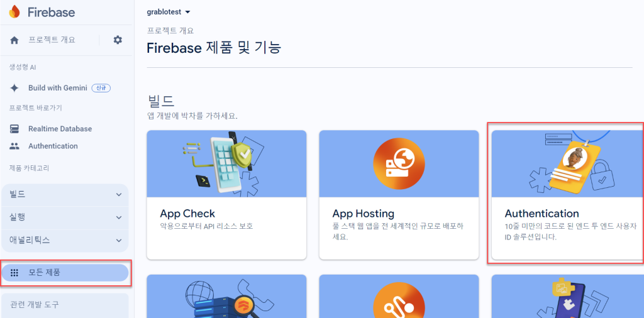Click the Authentication people icon in sidebar
This screenshot has height=318, width=644.
[14, 146]
